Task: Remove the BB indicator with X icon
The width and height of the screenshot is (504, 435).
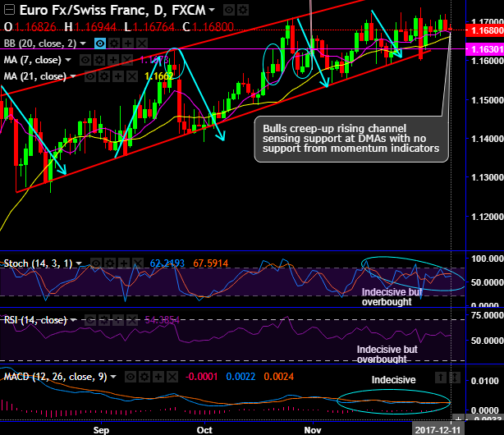Action: 142,43
